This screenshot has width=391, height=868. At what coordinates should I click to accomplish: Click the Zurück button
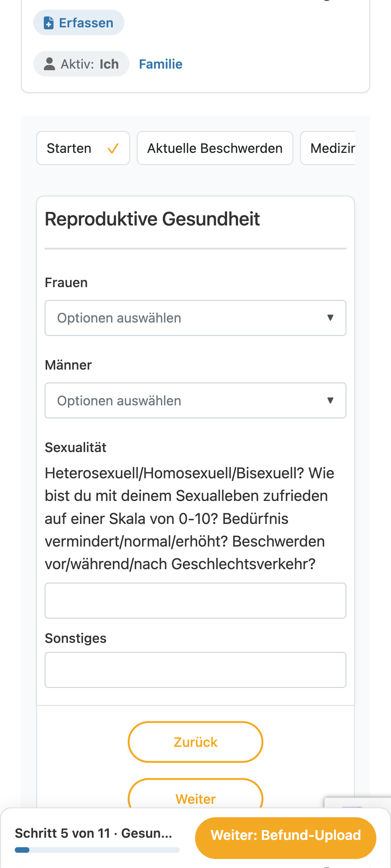click(195, 742)
